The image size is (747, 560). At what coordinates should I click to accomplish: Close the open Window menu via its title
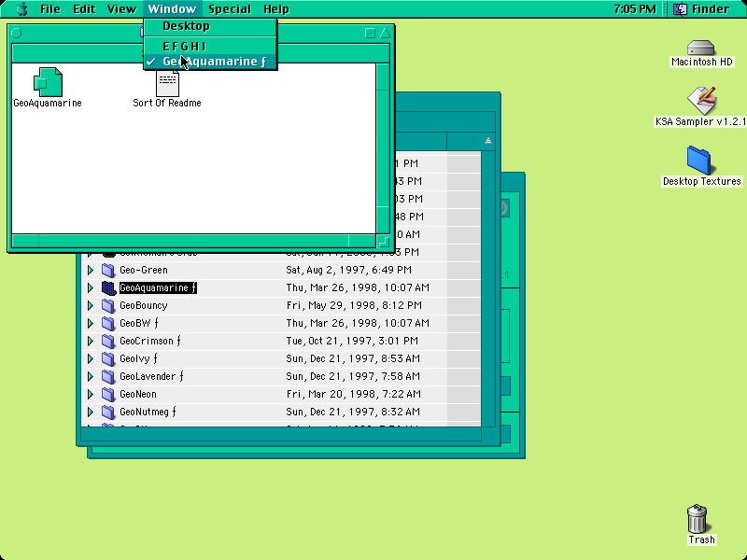coord(172,9)
